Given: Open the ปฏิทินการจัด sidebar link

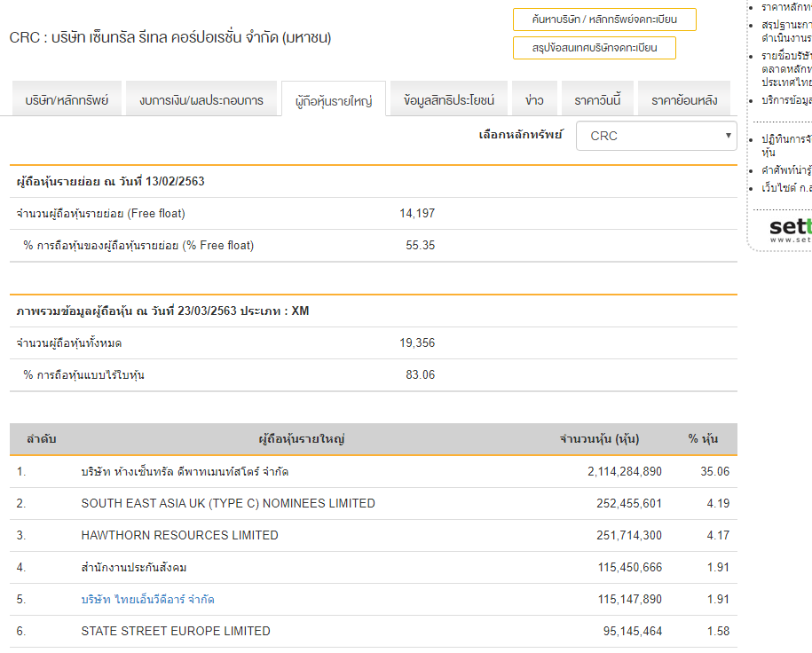Looking at the screenshot, I should click(786, 146).
